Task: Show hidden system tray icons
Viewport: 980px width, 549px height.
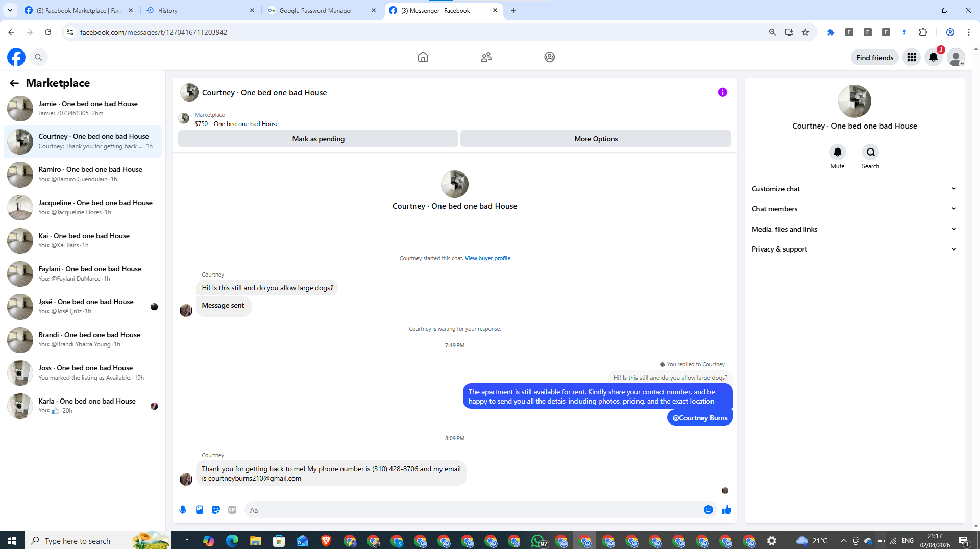Action: click(x=843, y=541)
